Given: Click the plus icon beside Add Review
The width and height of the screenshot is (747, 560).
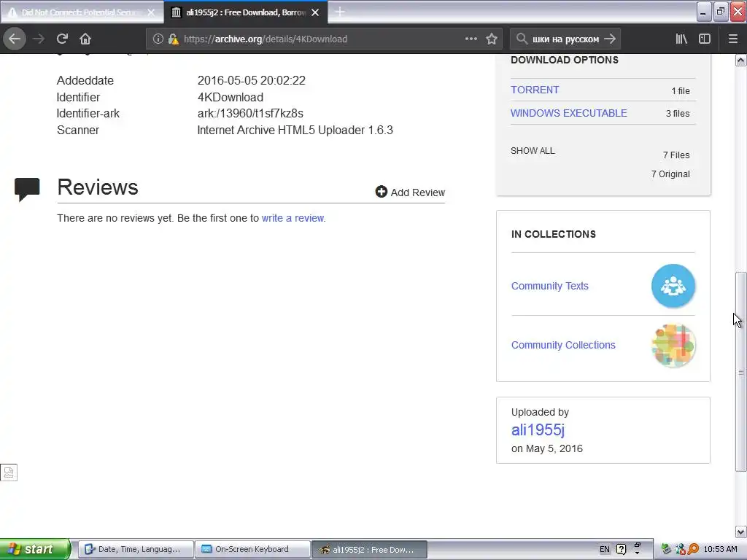Looking at the screenshot, I should (381, 192).
